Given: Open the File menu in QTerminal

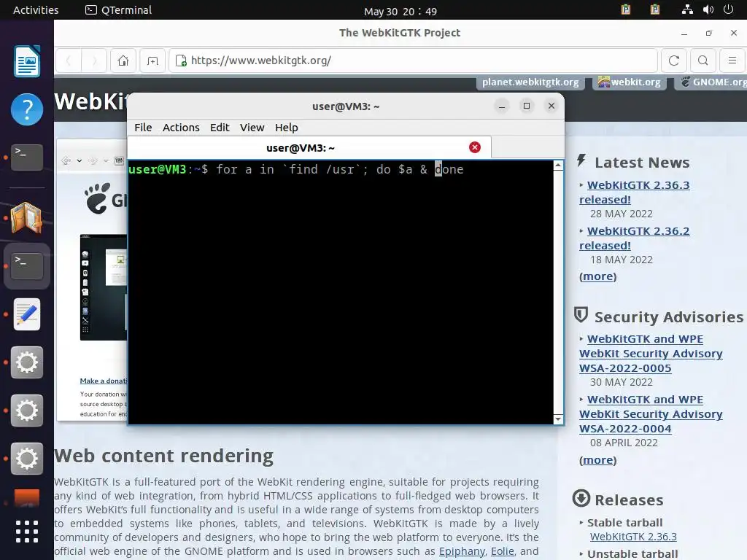Looking at the screenshot, I should tap(143, 128).
